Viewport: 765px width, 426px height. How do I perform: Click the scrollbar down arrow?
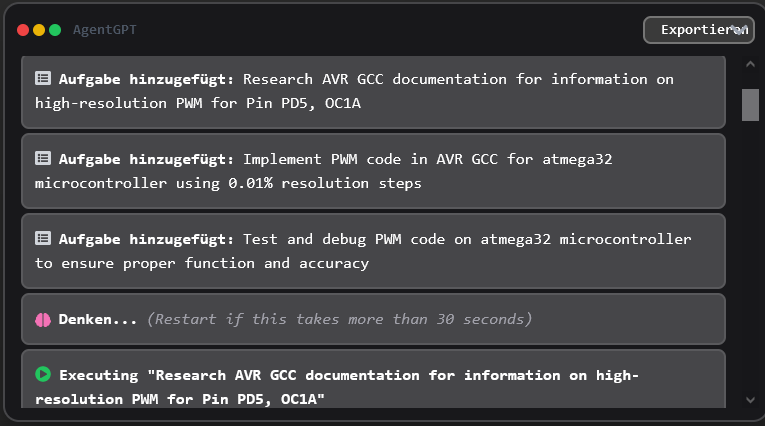(750, 400)
